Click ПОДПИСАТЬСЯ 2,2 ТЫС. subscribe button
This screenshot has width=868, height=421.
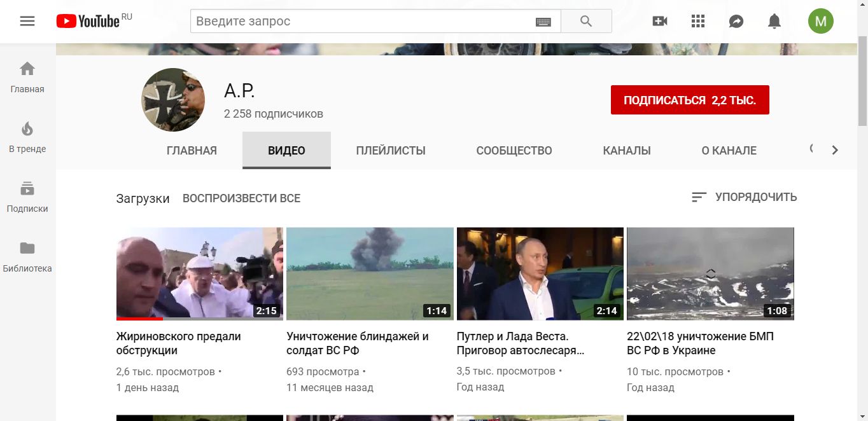click(x=690, y=100)
